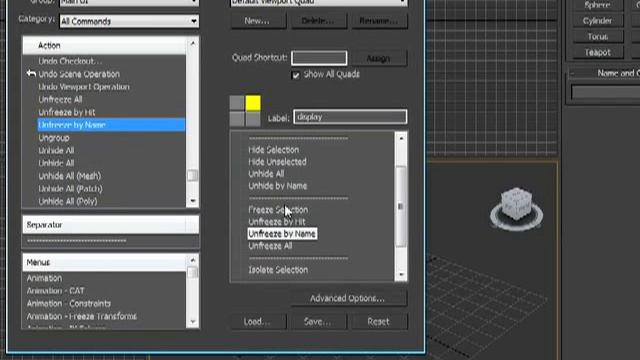Select the bottom-right gray quad swatch

pos(253,120)
